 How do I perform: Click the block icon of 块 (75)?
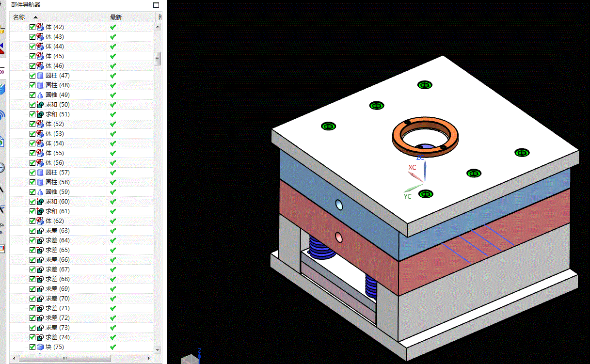coord(40,347)
